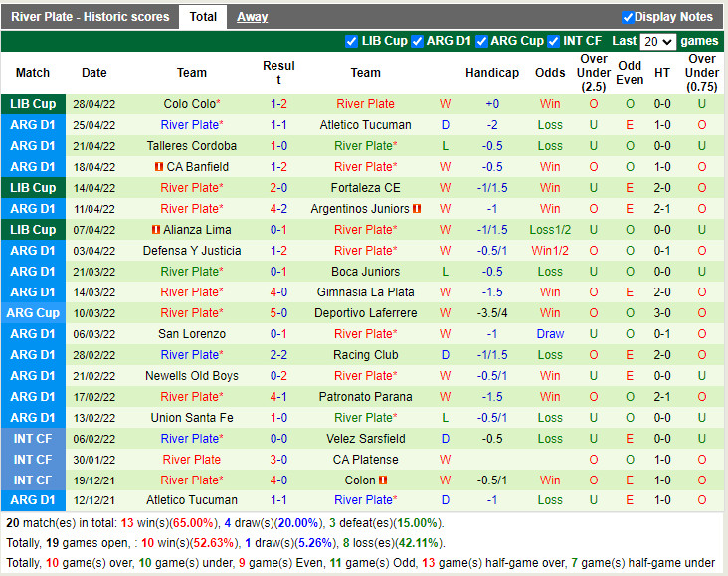728x576 pixels.
Task: Click red card icon next to Argentinos Juniors
Action: (x=417, y=209)
